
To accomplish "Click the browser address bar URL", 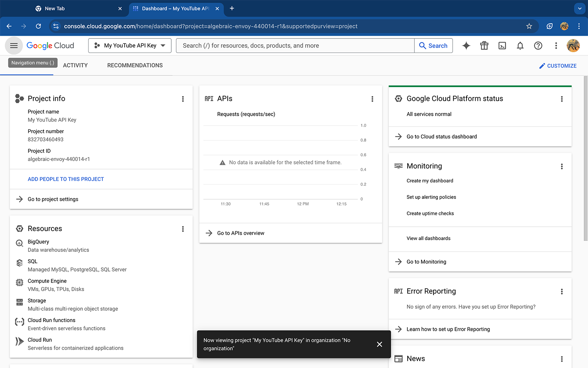I will click(211, 26).
